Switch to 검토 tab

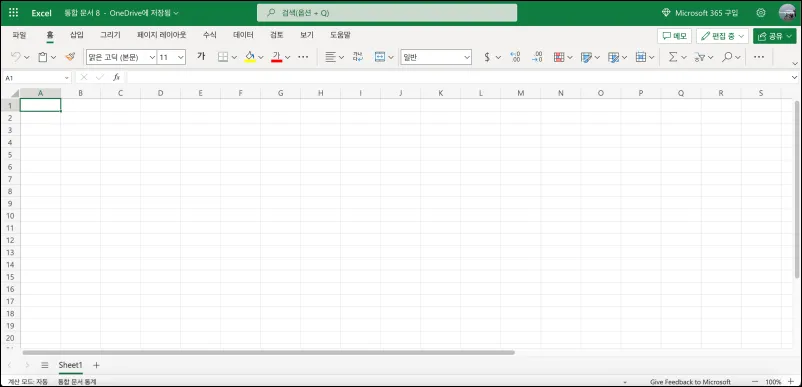(x=277, y=35)
